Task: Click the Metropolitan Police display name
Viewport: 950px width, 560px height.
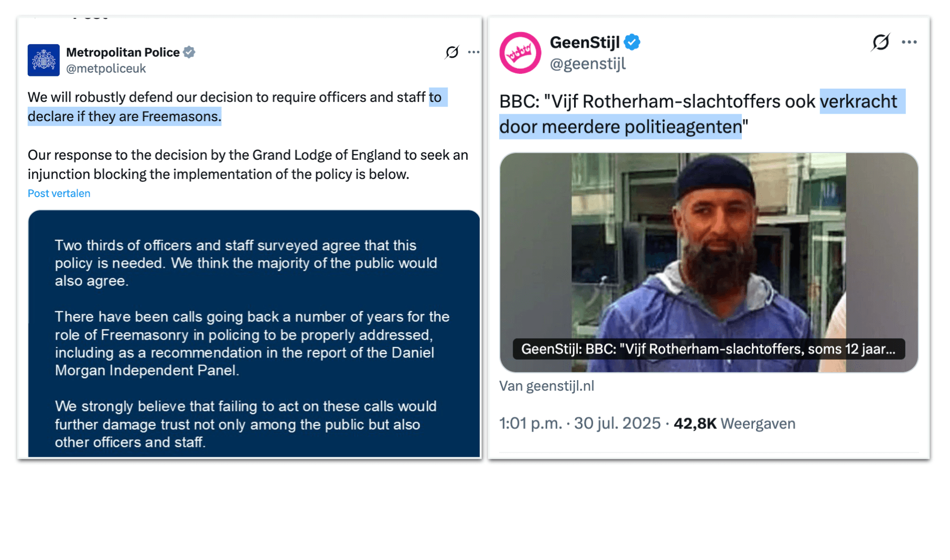Action: 123,52
